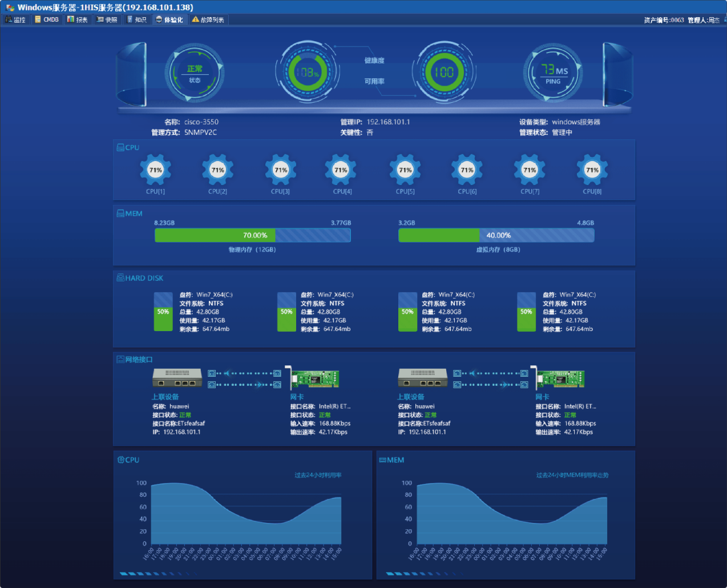727x588 pixels.
Task: Click the window title bar app icon
Action: 10,7
